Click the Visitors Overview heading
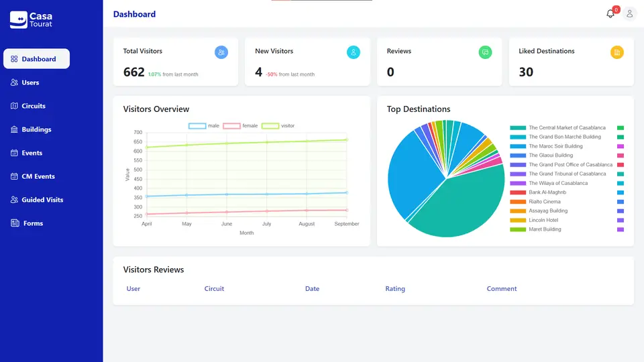Viewport: 644px width, 362px height. click(x=156, y=109)
